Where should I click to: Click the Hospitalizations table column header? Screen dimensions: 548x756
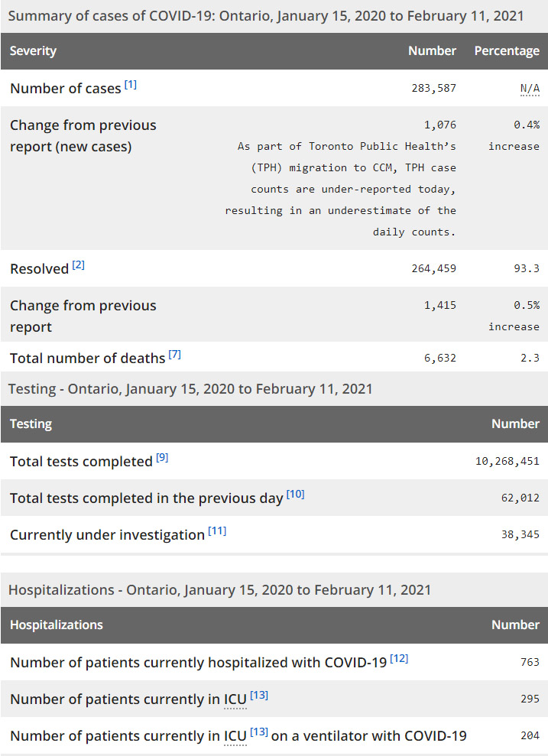(x=57, y=625)
